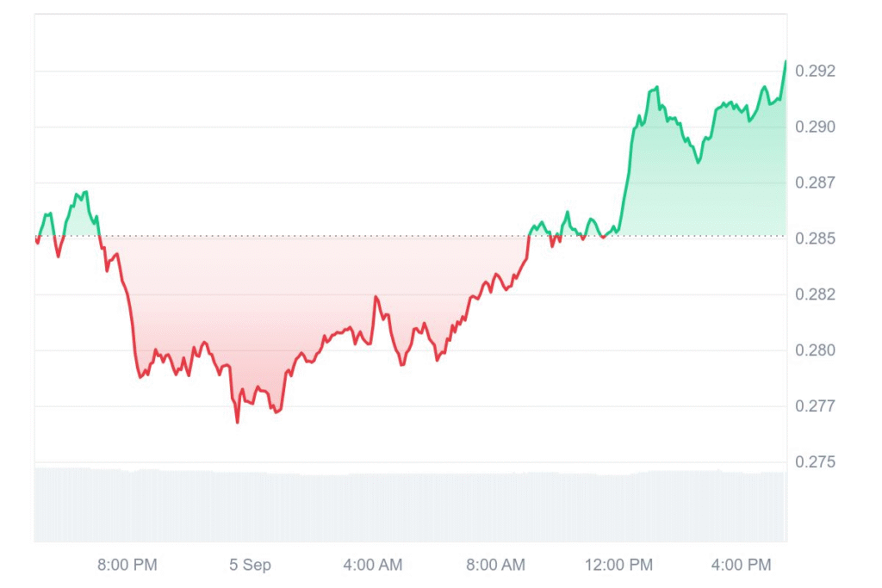Screen dimensions: 882x588
Task: Click the dotted opening price baseline
Action: (x=411, y=236)
